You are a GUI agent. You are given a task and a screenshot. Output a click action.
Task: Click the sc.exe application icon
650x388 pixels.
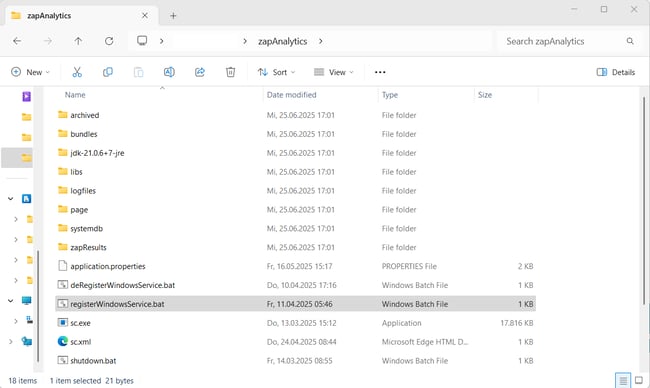pyautogui.click(x=63, y=323)
